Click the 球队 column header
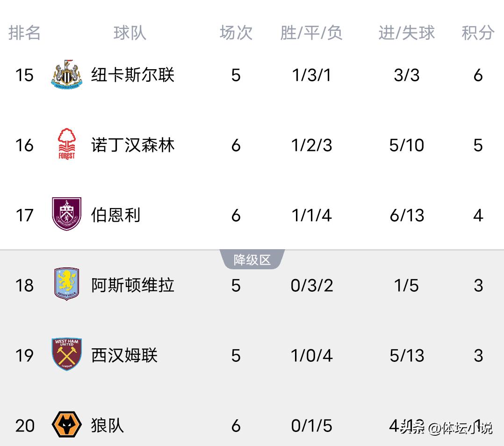Image resolution: width=504 pixels, height=446 pixels. pos(130,33)
